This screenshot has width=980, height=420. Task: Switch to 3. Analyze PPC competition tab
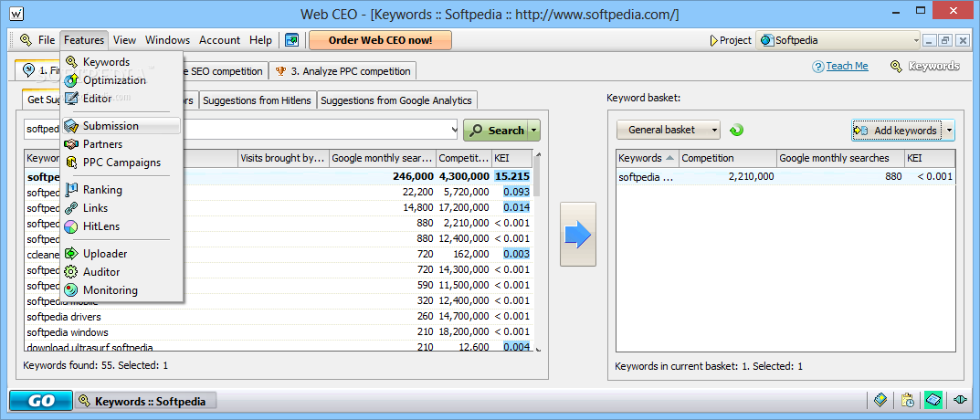[342, 70]
